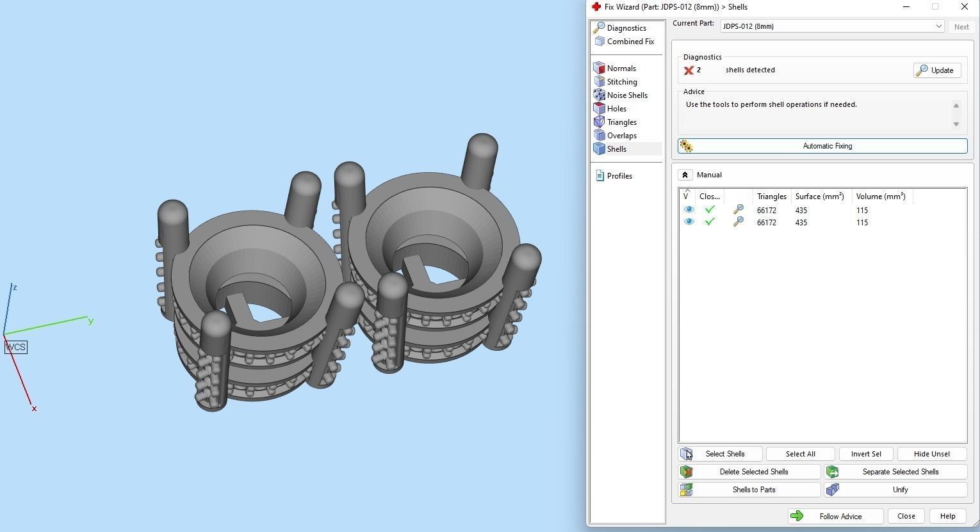Viewport: 980px width, 532px height.
Task: Minimize the Fix Wizard window
Action: pyautogui.click(x=906, y=7)
